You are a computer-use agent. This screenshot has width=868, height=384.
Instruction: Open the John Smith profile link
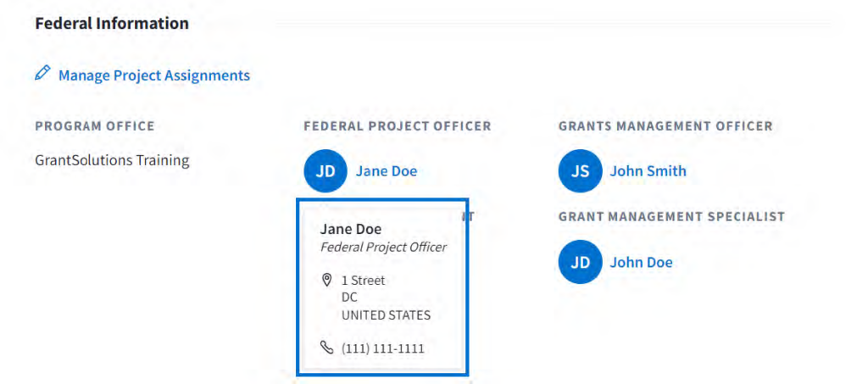point(648,171)
